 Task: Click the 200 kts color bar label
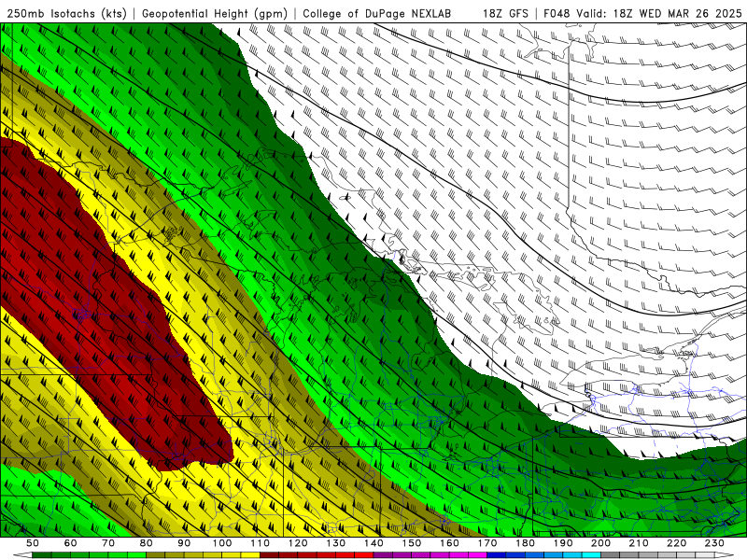(x=601, y=543)
